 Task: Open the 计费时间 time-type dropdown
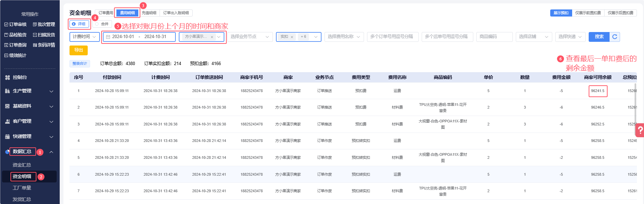[x=84, y=37]
